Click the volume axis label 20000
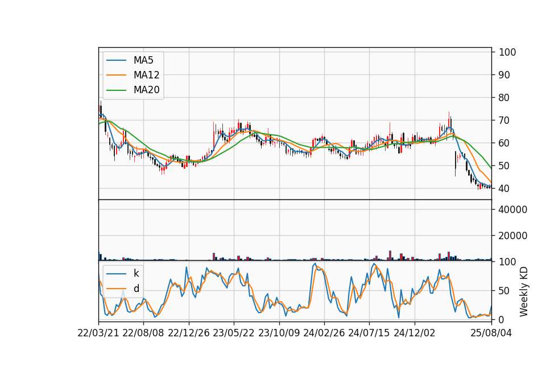Screen dimensions: 546x392 tap(513, 236)
